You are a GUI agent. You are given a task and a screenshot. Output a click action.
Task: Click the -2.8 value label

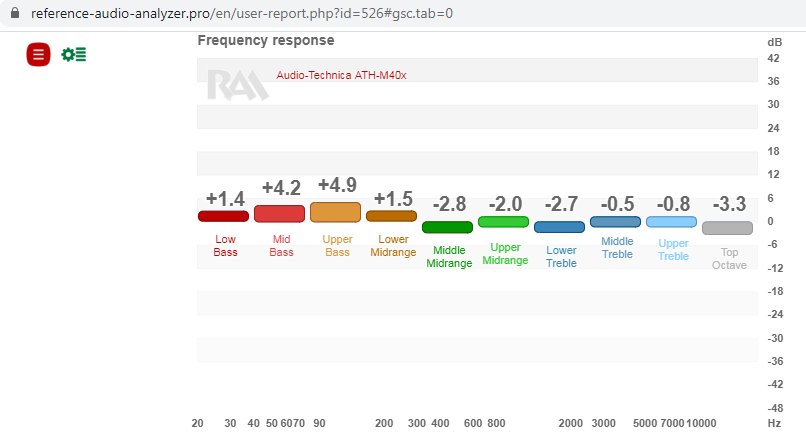pyautogui.click(x=449, y=204)
